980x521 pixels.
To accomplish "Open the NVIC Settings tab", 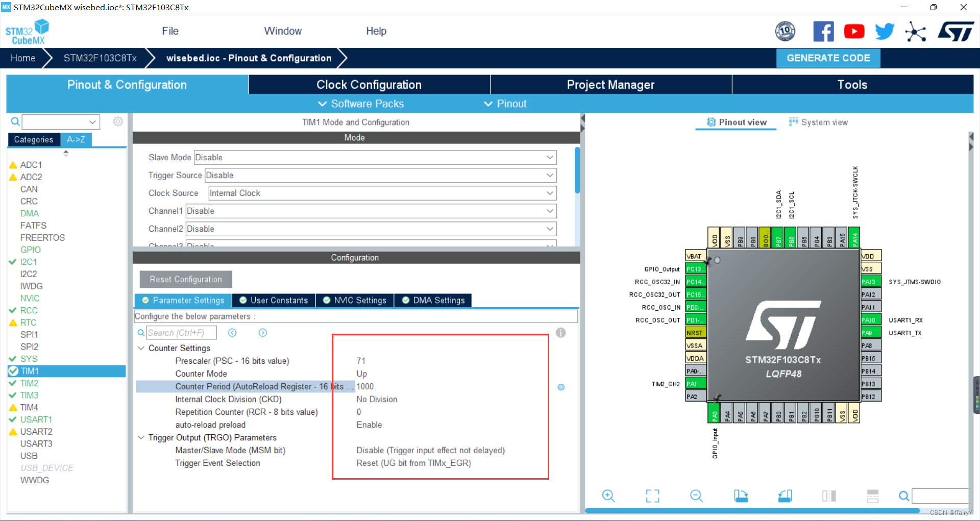I will pyautogui.click(x=355, y=300).
